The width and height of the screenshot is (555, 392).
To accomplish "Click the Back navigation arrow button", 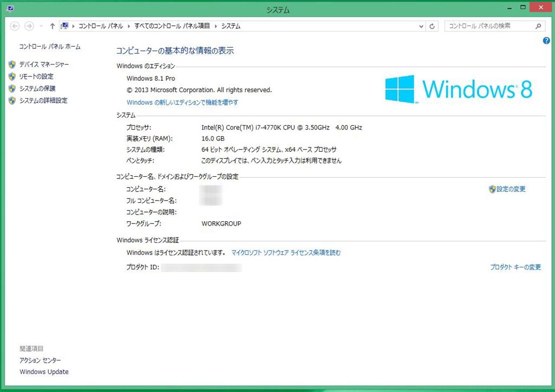I will 15,26.
